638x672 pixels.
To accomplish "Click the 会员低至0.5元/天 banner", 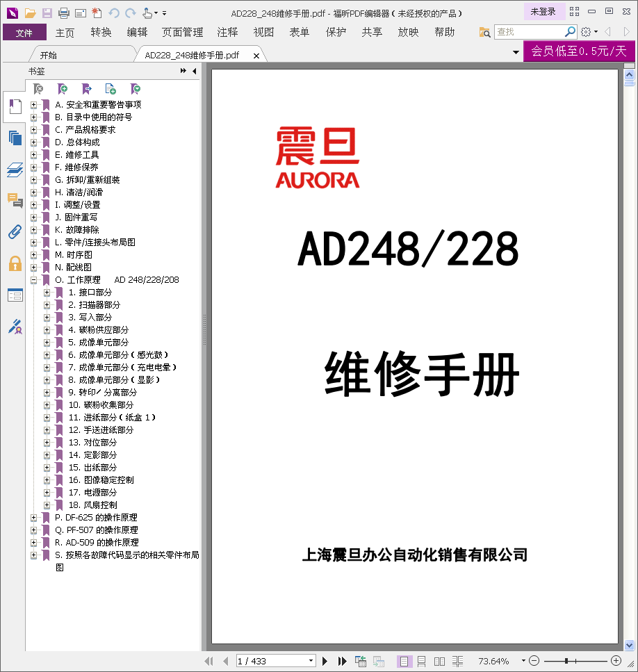I will tap(579, 51).
